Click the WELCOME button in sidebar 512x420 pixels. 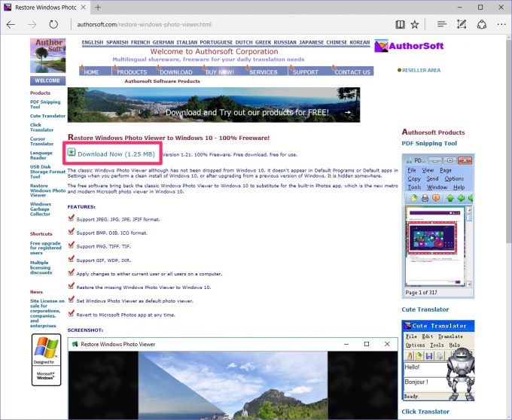point(47,81)
